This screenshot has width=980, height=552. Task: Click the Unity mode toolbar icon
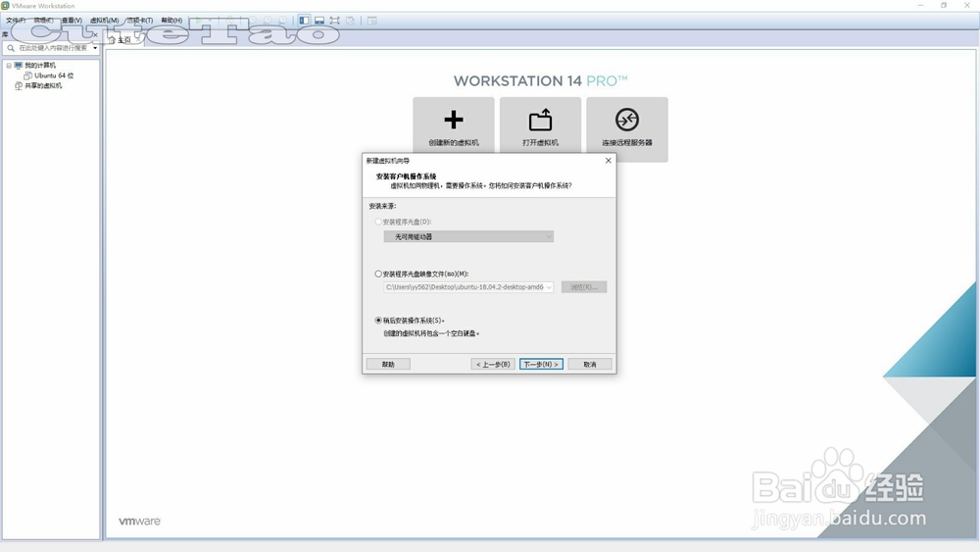(x=351, y=20)
